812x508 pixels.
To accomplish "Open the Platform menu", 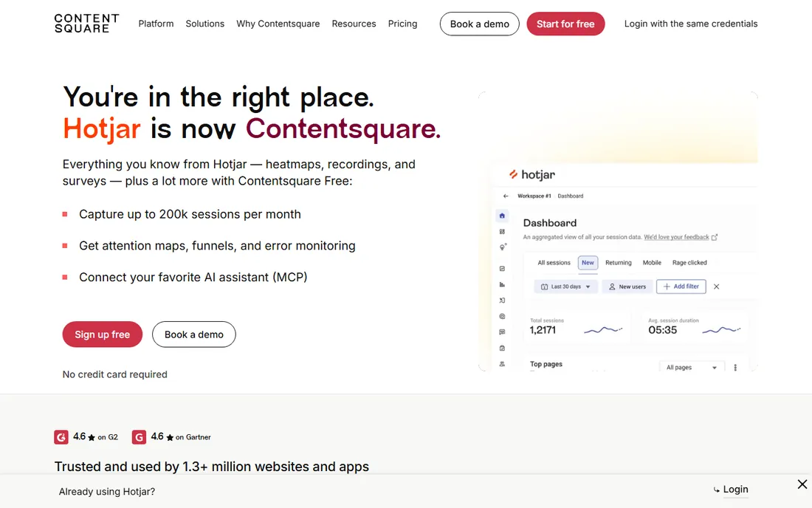I will point(156,24).
